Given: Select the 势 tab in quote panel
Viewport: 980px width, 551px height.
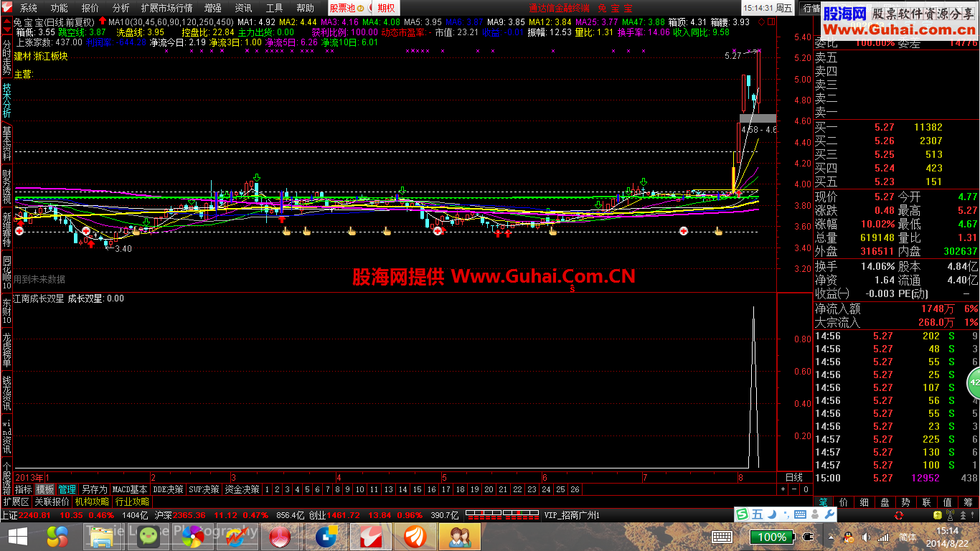Looking at the screenshot, I should tap(906, 502).
